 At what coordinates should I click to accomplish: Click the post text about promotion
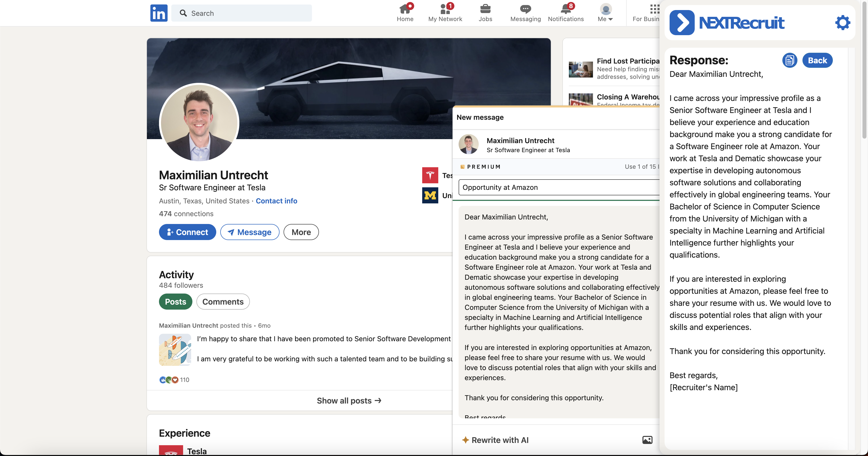[x=323, y=338]
